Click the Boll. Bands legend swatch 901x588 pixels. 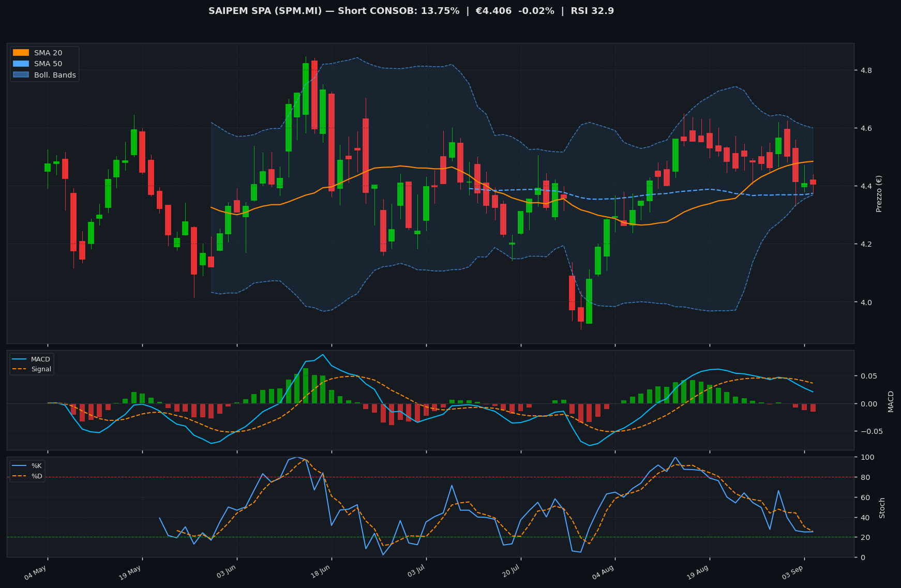coord(21,75)
